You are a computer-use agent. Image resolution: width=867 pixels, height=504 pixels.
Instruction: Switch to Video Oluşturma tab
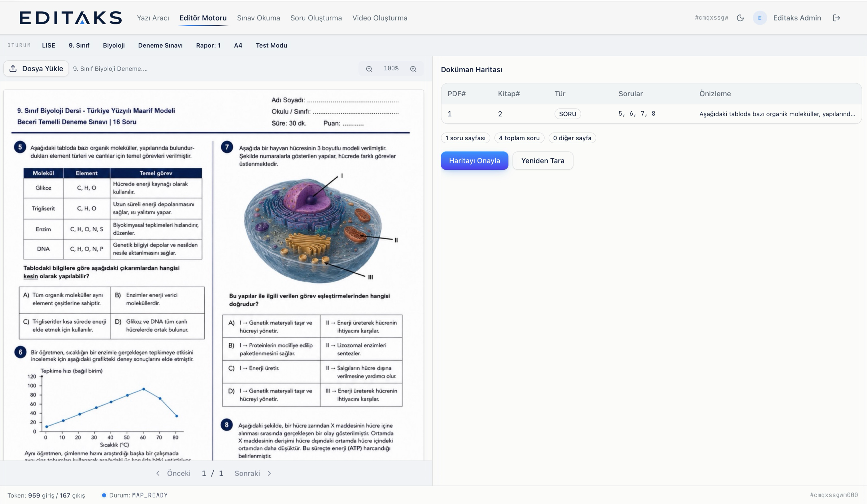380,18
